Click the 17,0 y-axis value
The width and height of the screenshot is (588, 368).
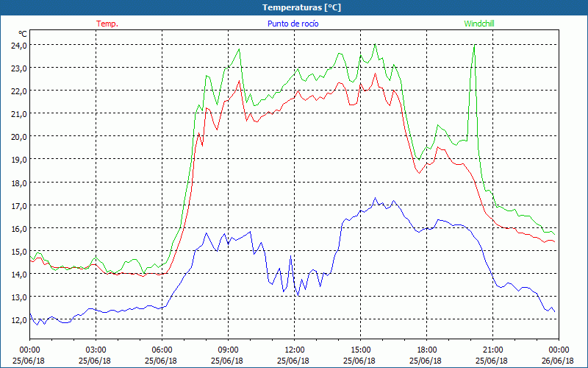tap(19, 205)
